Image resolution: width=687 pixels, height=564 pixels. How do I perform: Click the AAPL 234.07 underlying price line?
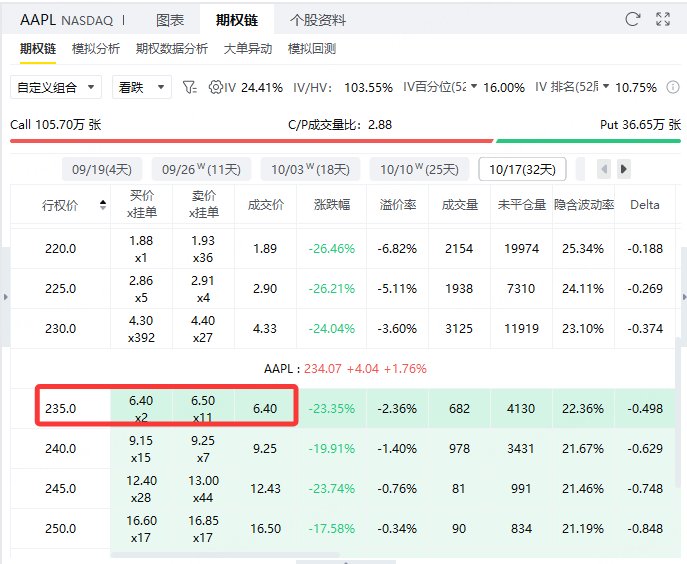point(345,369)
